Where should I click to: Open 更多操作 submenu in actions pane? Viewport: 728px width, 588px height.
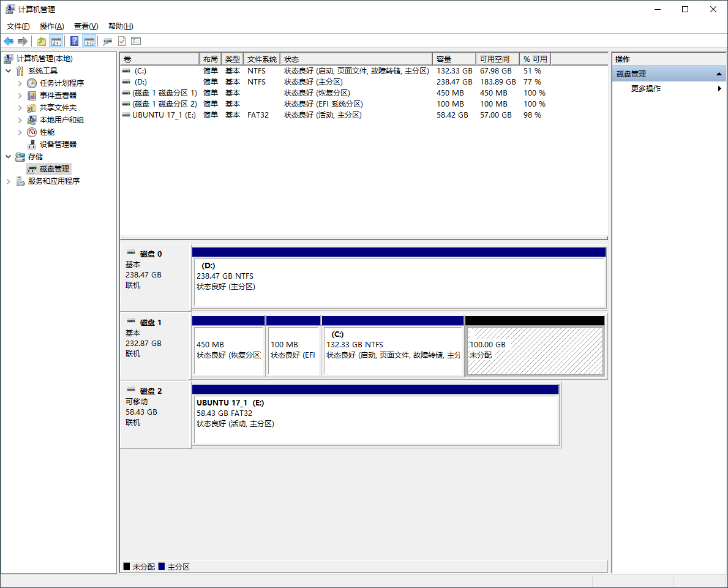pos(669,88)
